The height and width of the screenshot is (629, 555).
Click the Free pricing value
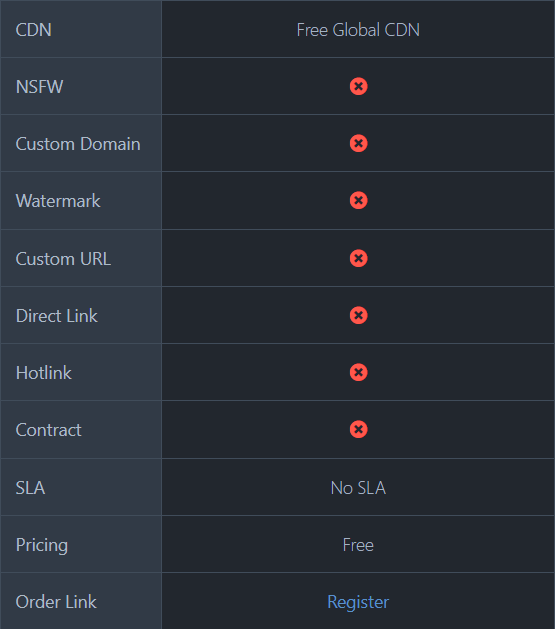(x=358, y=545)
